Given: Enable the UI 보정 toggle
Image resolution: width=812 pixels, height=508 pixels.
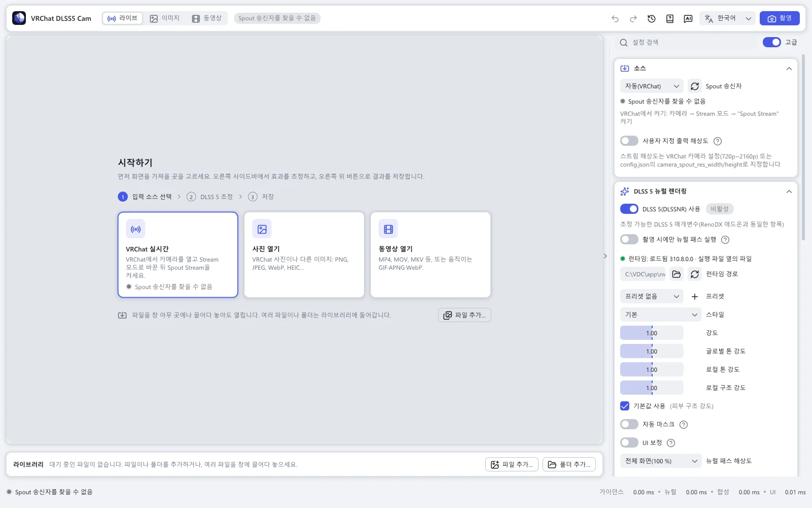Looking at the screenshot, I should (x=629, y=442).
